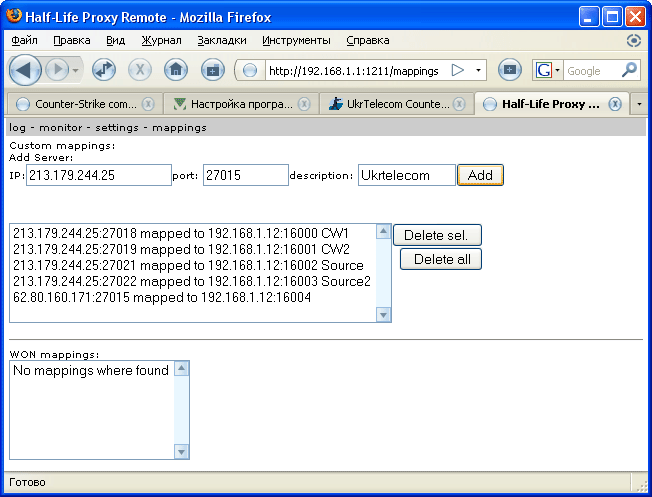Select the mapping labeled Source2
This screenshot has width=652, height=497.
click(x=194, y=282)
